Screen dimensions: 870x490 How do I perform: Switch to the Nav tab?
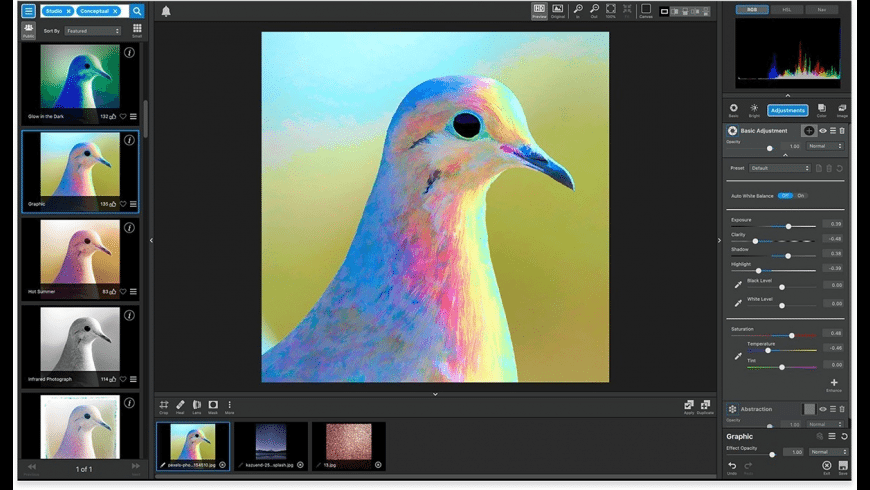pyautogui.click(x=822, y=9)
